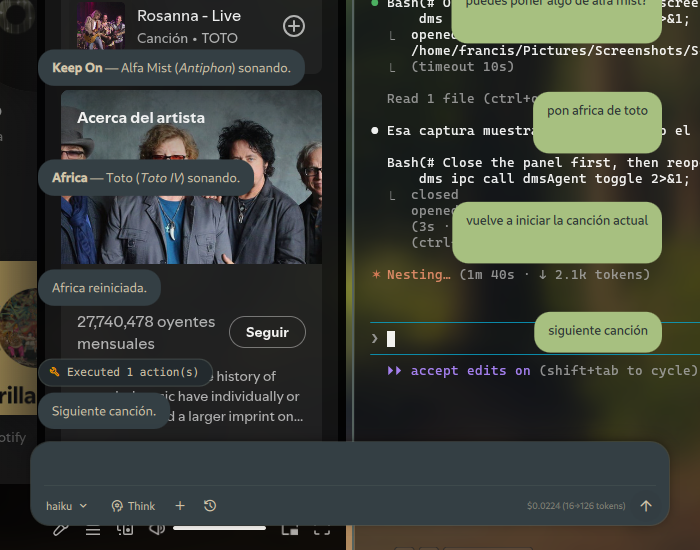Open the Rosanna - Live album thumbnail
The width and height of the screenshot is (700, 550).
coord(101,25)
